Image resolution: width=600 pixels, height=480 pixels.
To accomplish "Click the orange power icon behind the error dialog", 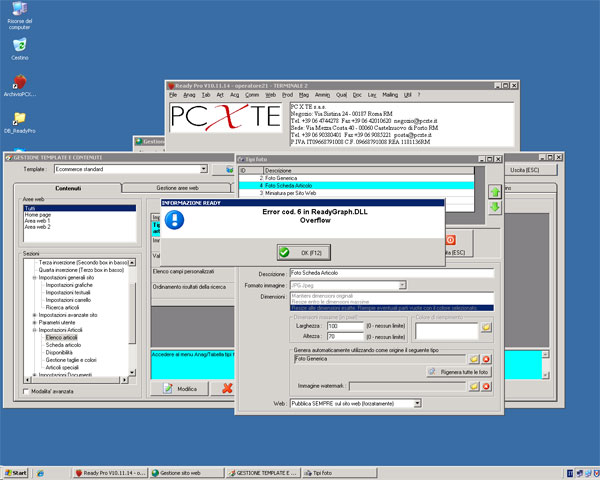I will [x=451, y=240].
